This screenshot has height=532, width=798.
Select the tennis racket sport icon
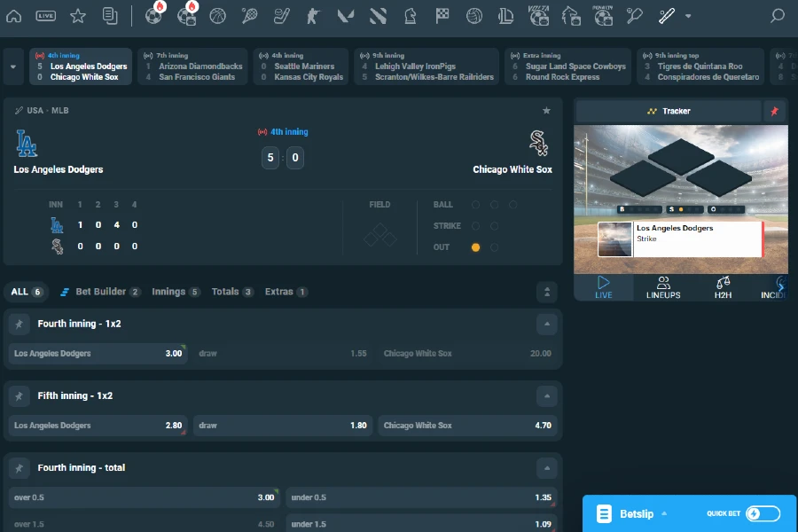pyautogui.click(x=250, y=16)
